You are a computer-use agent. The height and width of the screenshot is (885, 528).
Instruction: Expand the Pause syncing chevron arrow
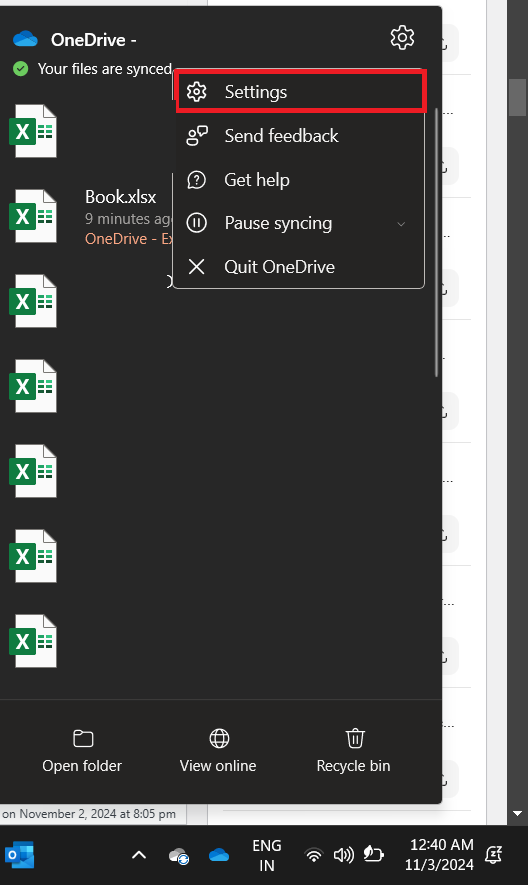point(401,224)
